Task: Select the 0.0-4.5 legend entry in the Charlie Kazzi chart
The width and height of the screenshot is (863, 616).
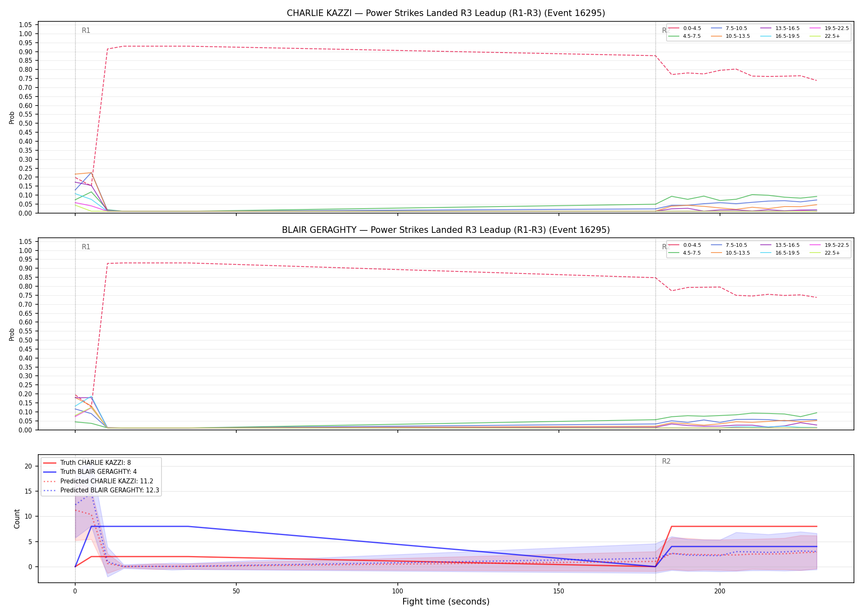Action: (x=685, y=28)
